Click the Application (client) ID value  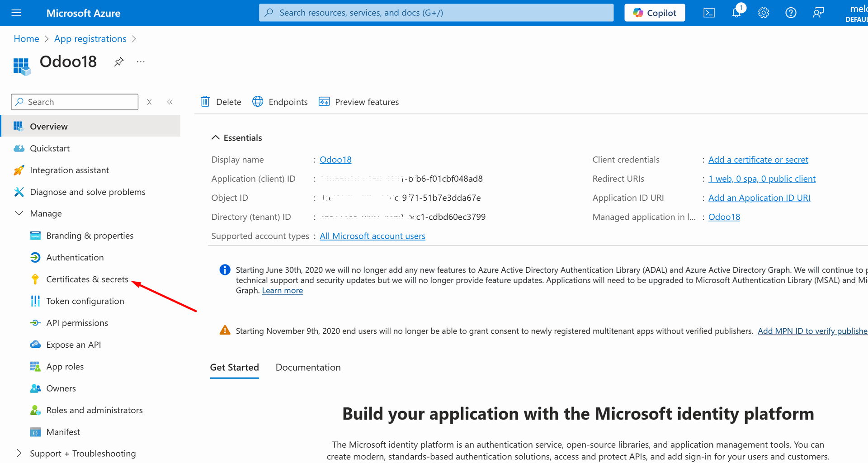[x=401, y=179]
